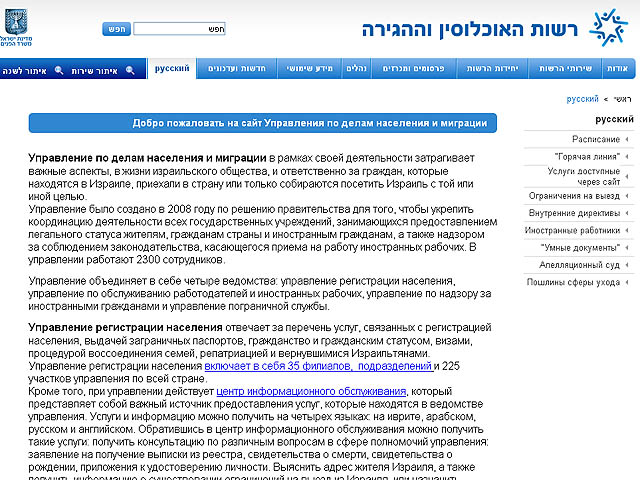Open Иностранные работники sidebar item
The height and width of the screenshot is (480, 640).
pos(572,230)
